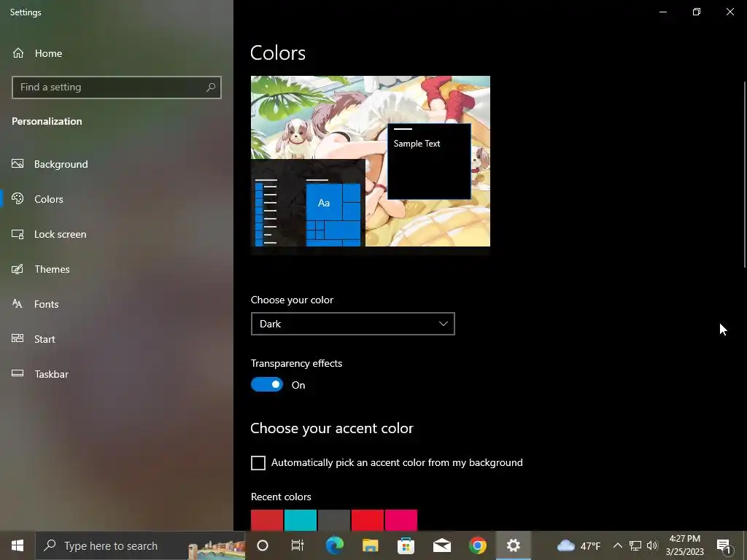Launch Microsoft Edge from the taskbar
The width and height of the screenshot is (747, 560).
tap(334, 545)
